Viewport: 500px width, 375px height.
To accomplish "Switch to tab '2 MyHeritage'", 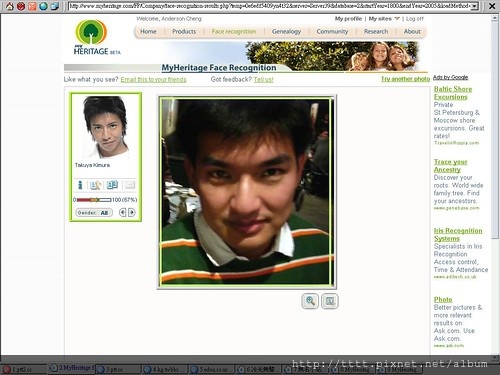I will pos(72,368).
